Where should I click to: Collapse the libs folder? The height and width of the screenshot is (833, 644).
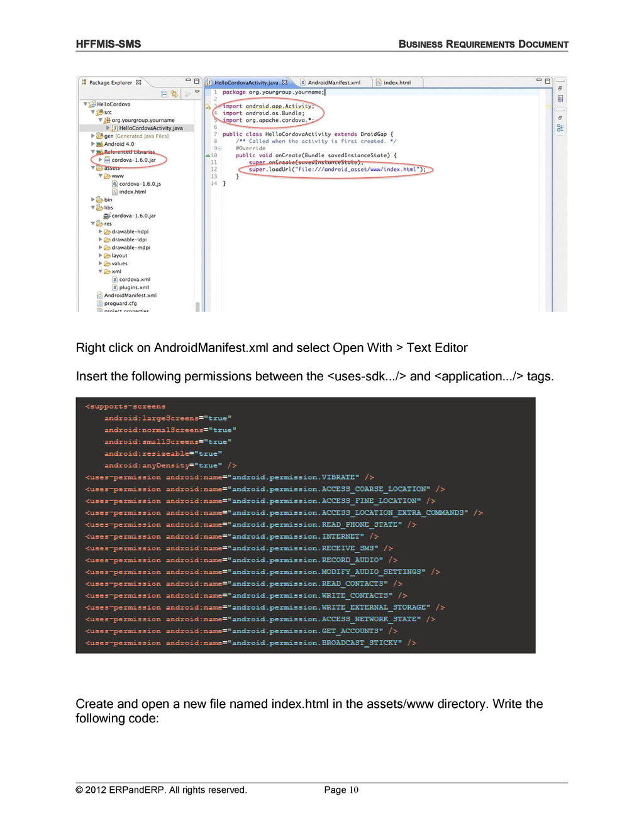pos(93,207)
